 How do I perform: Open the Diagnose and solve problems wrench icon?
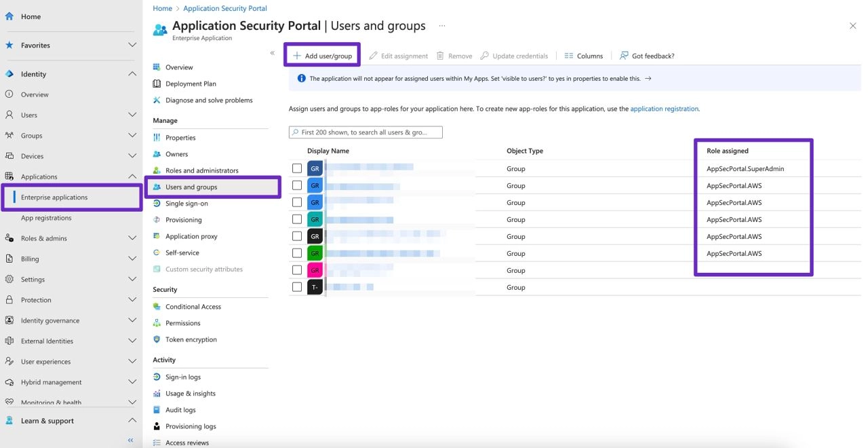click(157, 100)
